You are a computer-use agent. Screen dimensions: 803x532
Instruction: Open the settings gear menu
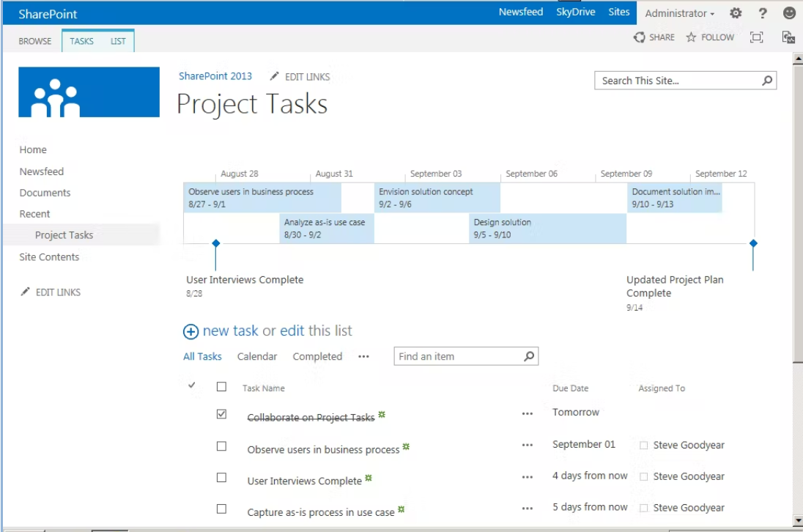click(x=736, y=13)
